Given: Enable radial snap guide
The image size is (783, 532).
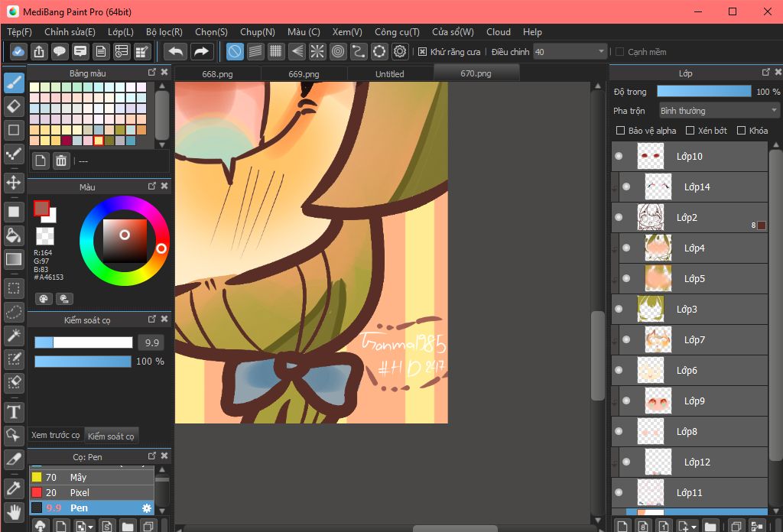Looking at the screenshot, I should click(x=317, y=51).
